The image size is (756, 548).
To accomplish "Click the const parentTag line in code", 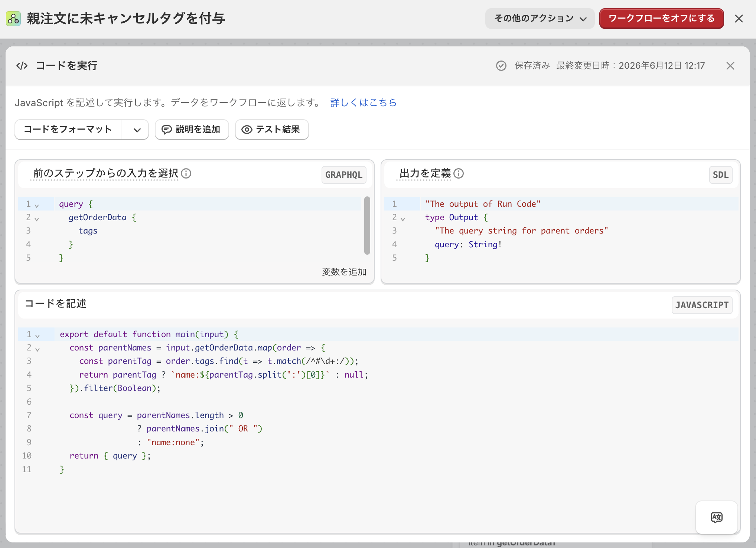I will 219,361.
